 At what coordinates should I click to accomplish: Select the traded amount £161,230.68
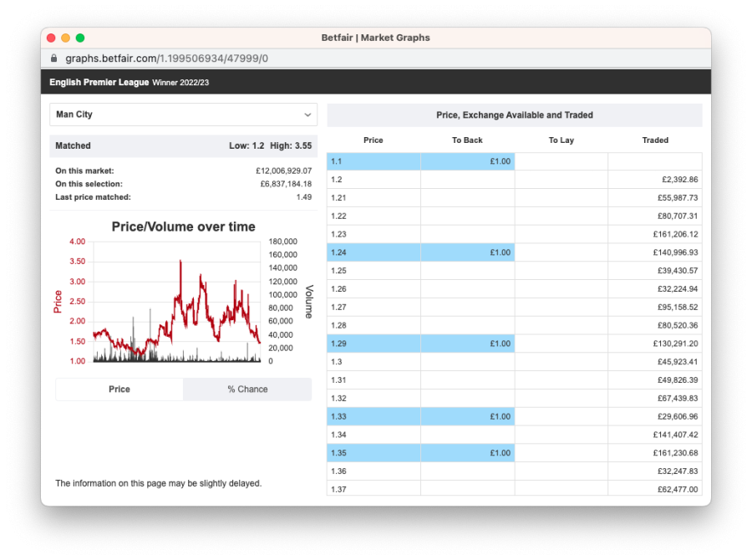675,453
